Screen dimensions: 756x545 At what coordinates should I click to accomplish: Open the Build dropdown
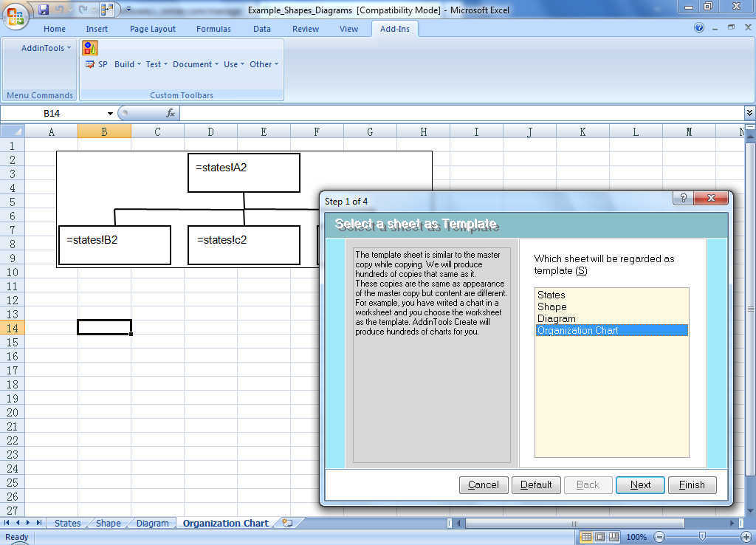pos(126,64)
